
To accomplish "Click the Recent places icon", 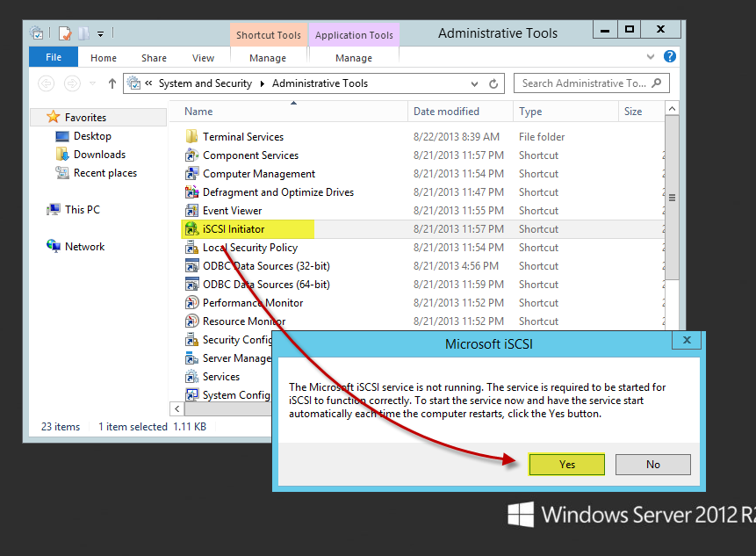I will [x=62, y=173].
